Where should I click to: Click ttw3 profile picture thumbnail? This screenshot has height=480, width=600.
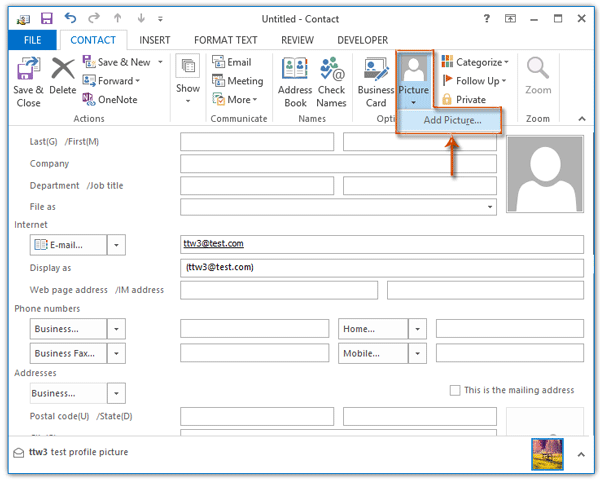[547, 454]
